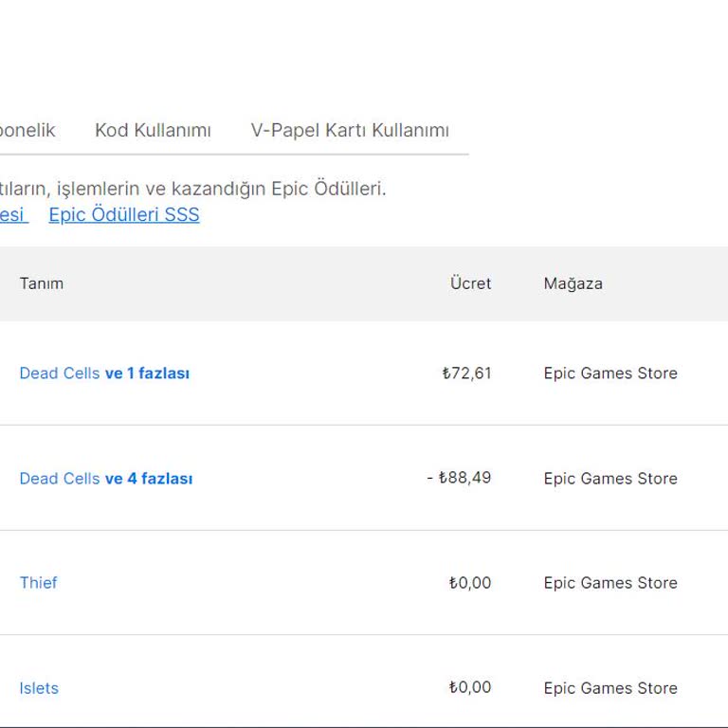Click Epic Games Store in ₺88,49 row
The width and height of the screenshot is (728, 728).
click(x=610, y=478)
